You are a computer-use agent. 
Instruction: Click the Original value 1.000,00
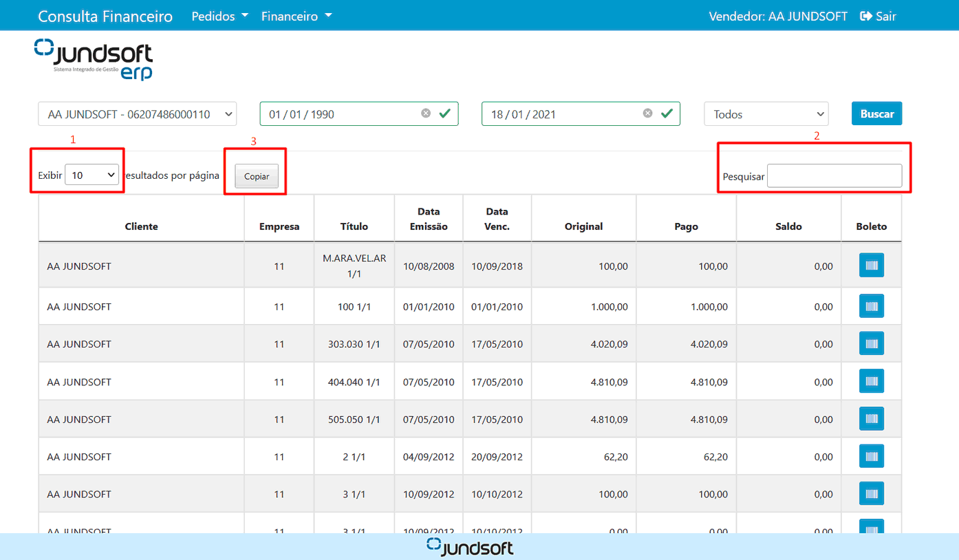click(609, 307)
